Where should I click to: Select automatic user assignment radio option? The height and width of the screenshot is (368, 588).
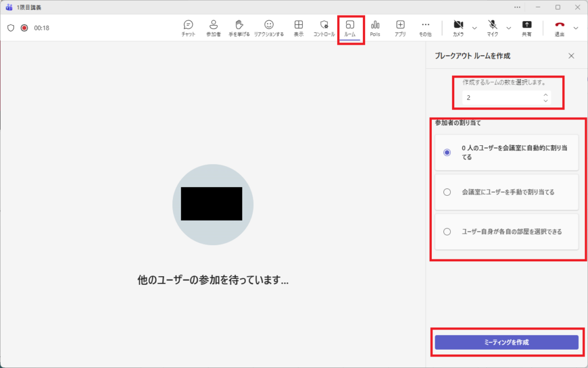click(447, 152)
